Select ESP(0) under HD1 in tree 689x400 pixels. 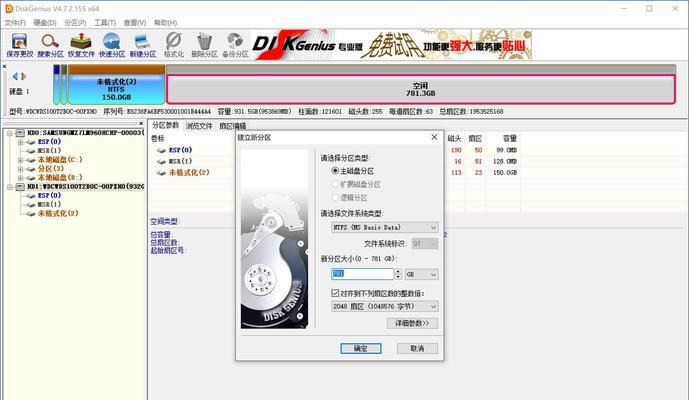[x=49, y=195]
